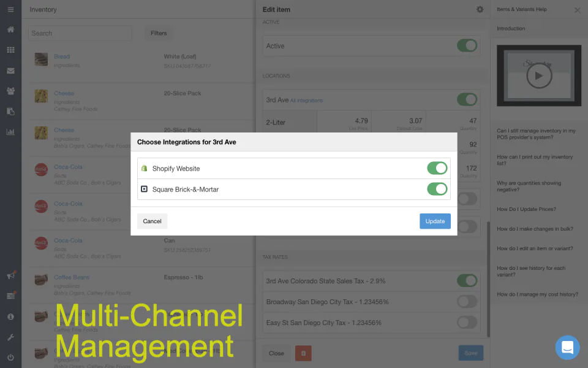Click the Edit item panel scrollbar
This screenshot has width=588, height=368.
488,279
